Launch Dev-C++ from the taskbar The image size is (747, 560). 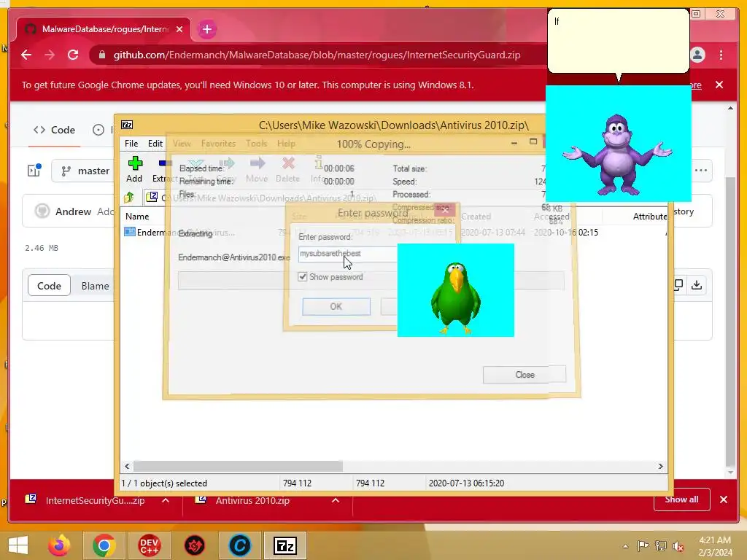(149, 545)
